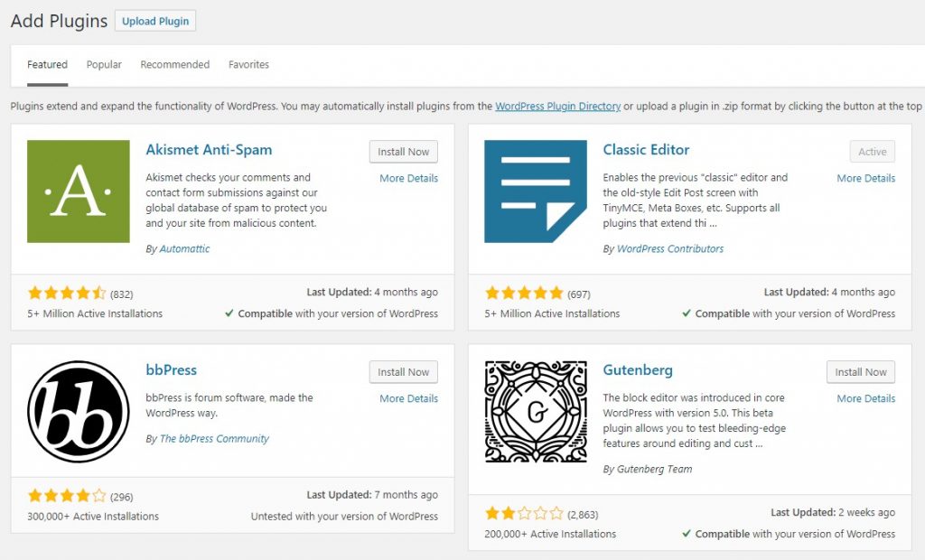Install the Gutenberg plugin now
The height and width of the screenshot is (560, 925).
861,372
